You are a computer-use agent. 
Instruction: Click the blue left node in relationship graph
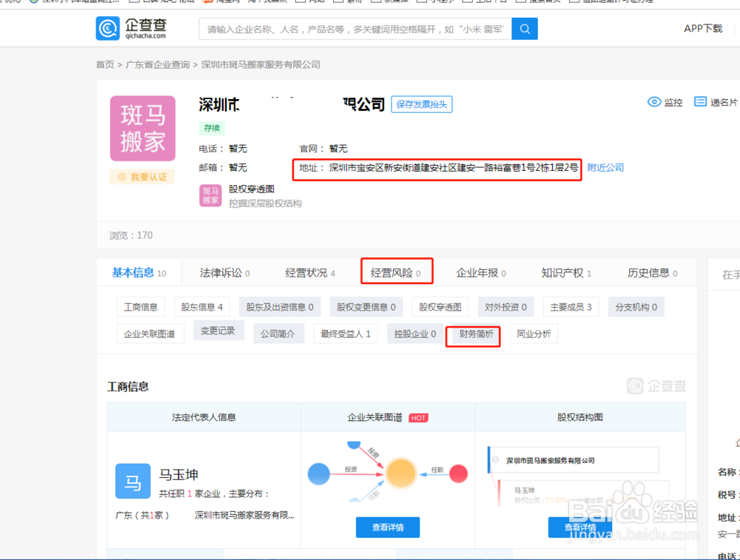click(318, 473)
